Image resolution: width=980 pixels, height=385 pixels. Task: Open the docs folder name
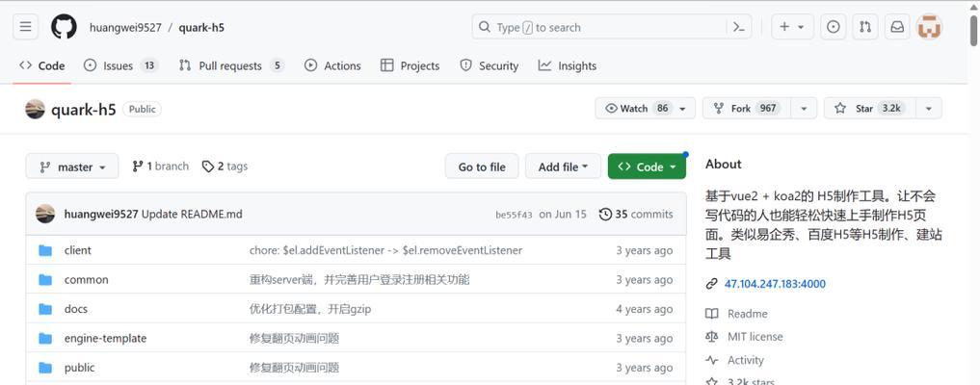[x=75, y=309]
